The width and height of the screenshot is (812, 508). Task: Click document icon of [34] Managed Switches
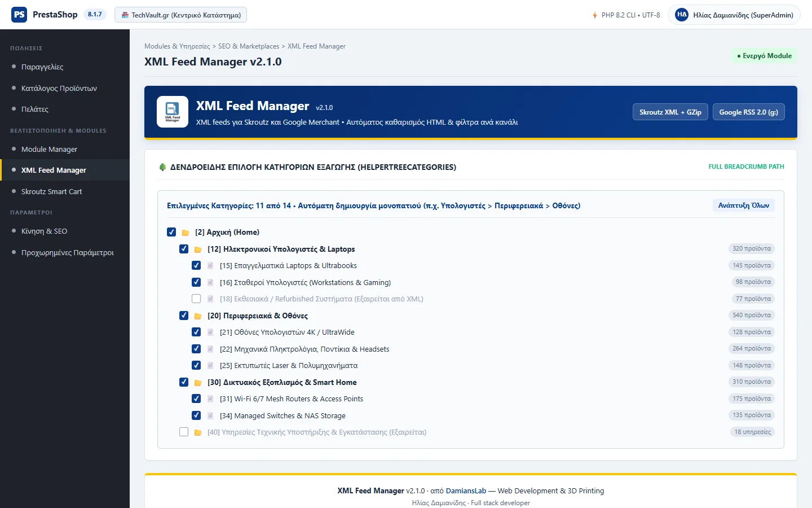tap(210, 416)
